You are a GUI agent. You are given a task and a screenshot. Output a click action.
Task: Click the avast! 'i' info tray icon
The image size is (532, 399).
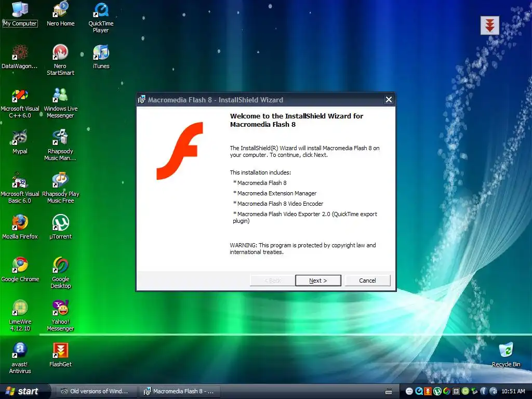(484, 391)
